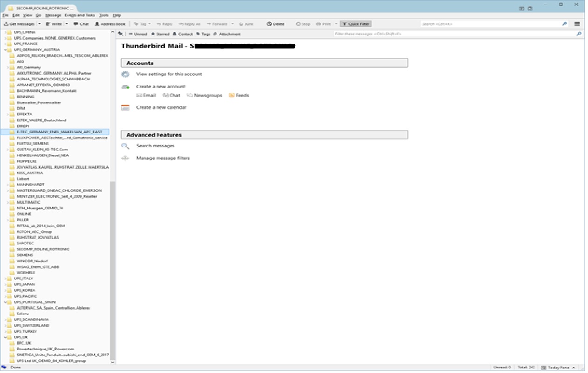Select the E-TEC_GERMANY folder
588x373 pixels.
pos(55,132)
